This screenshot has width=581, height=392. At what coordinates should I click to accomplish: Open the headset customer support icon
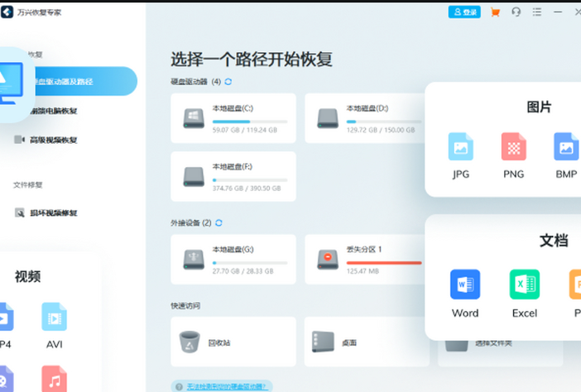tap(516, 12)
